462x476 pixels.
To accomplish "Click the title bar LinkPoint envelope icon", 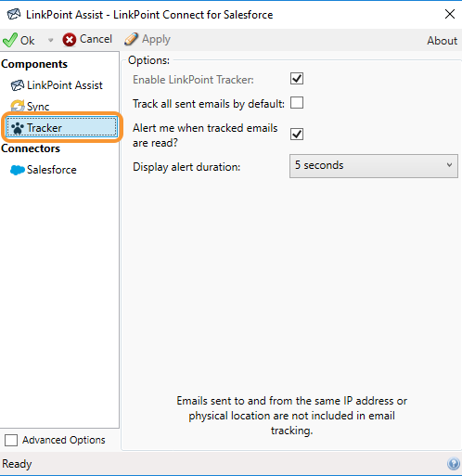I will click(14, 14).
